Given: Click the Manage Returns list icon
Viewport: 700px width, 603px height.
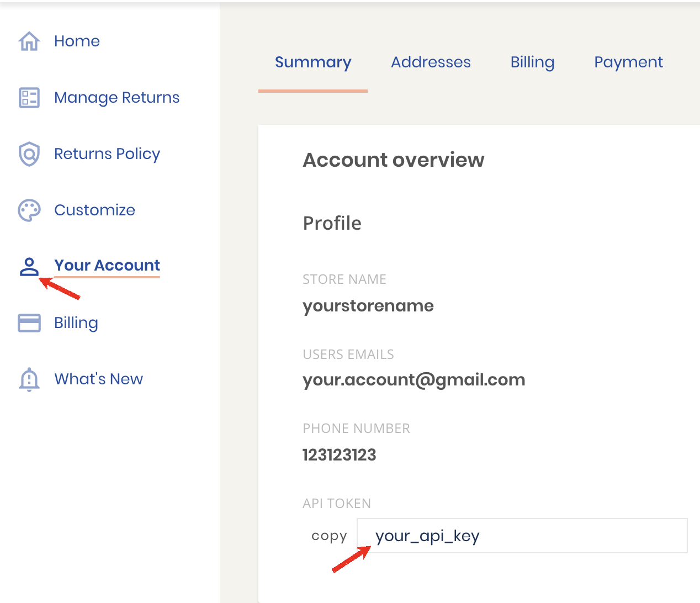Looking at the screenshot, I should [x=29, y=98].
